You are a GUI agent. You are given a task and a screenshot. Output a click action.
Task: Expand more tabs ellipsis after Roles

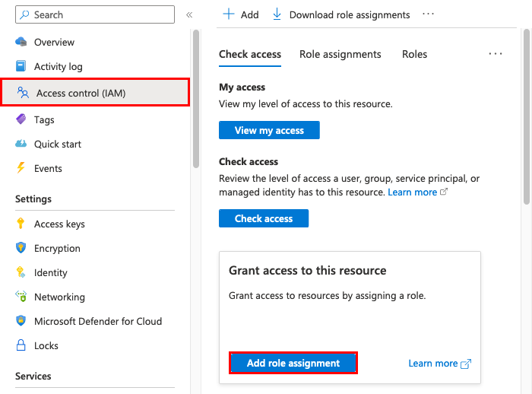pyautogui.click(x=496, y=54)
